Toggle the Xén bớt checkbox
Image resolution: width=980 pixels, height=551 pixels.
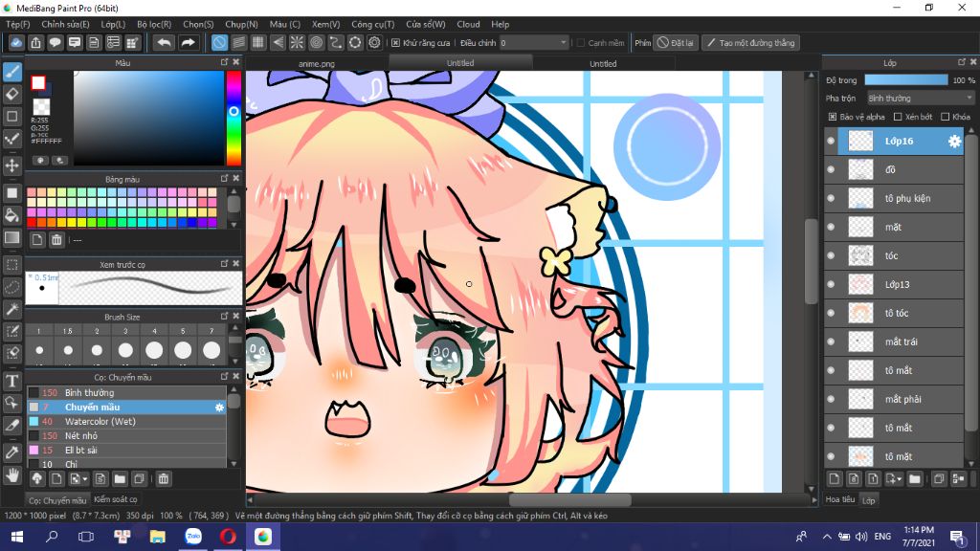[898, 117]
